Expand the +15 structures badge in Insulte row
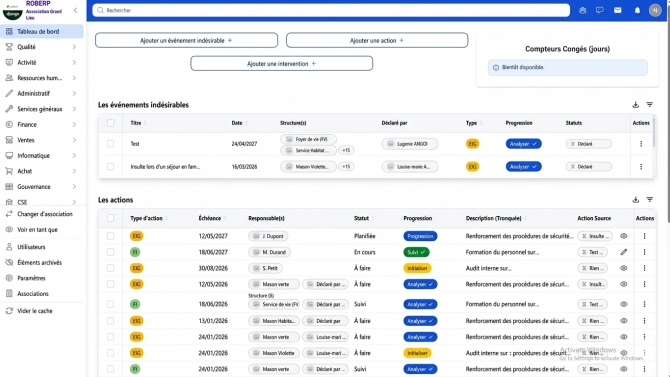This screenshot has width=670, height=377. click(x=346, y=167)
